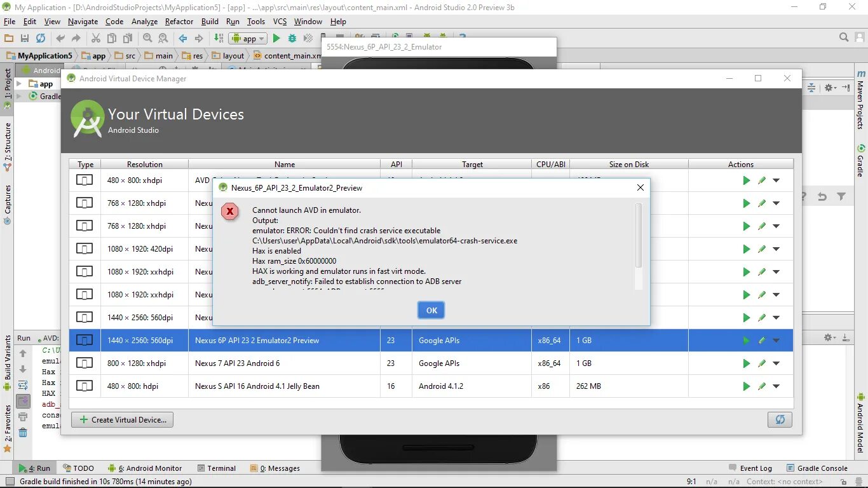The image size is (868, 488).
Task: Toggle scroll-to-end in Run panel
Action: click(23, 401)
